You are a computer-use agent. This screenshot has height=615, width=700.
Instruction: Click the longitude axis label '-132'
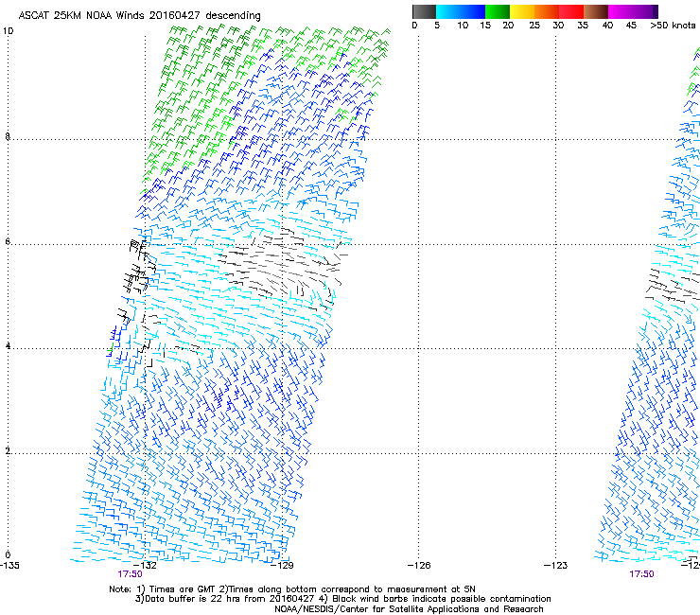(x=145, y=566)
